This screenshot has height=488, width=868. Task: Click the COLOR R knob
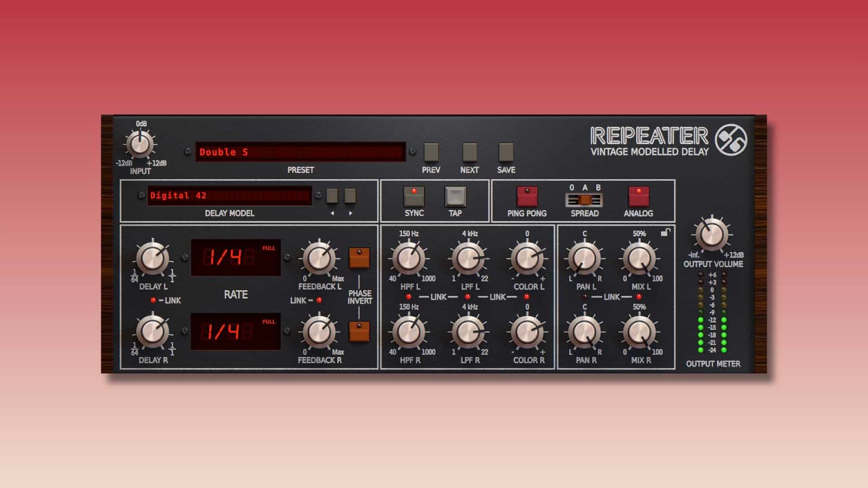coord(527,332)
